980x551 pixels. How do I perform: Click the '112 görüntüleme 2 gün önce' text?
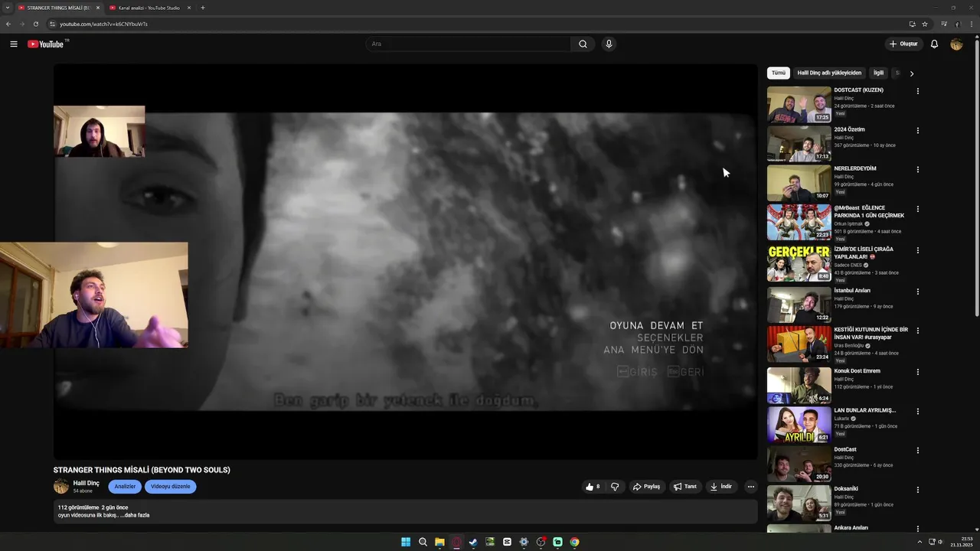tap(93, 507)
